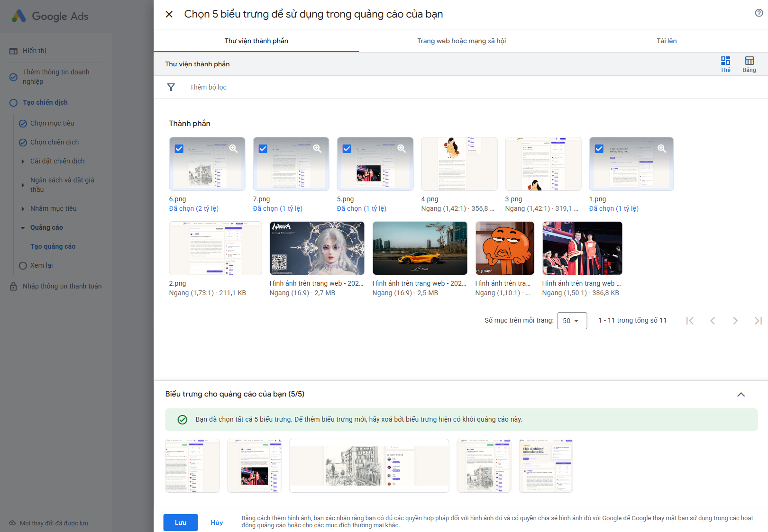
Task: Click the Thêm bộ lọc filter field
Action: 208,87
